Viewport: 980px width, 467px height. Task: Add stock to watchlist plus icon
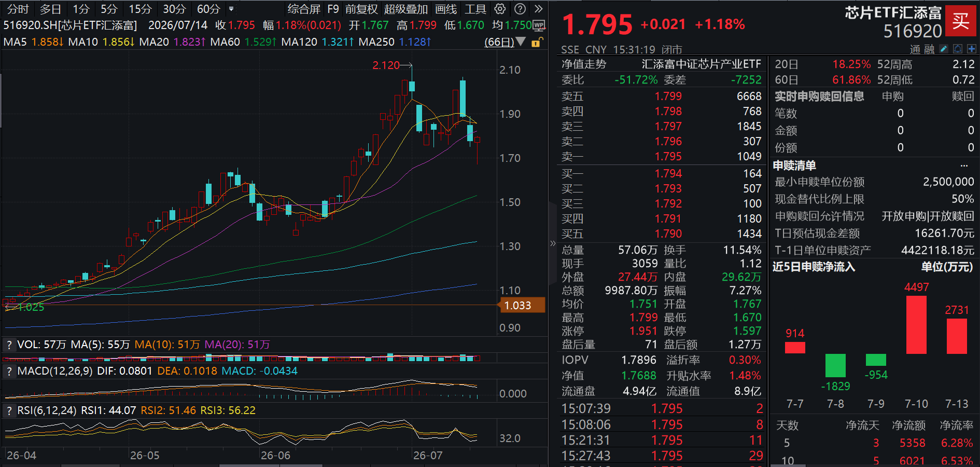[971, 49]
